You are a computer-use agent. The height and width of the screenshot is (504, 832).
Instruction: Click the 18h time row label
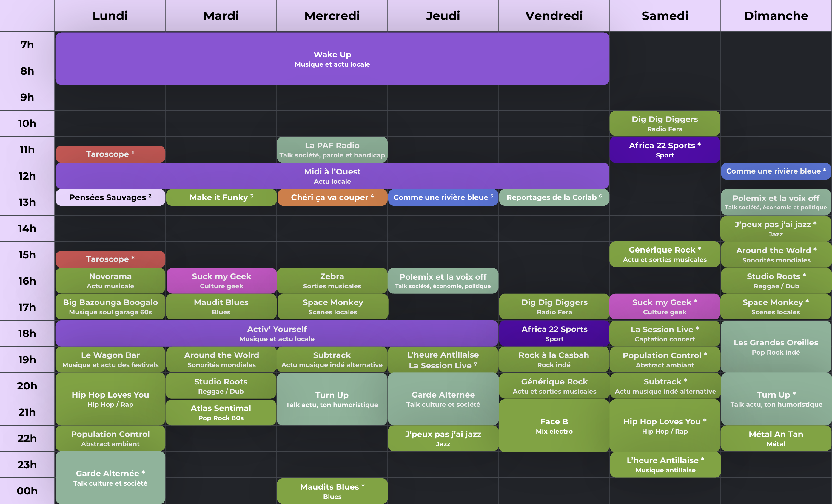coord(27,333)
